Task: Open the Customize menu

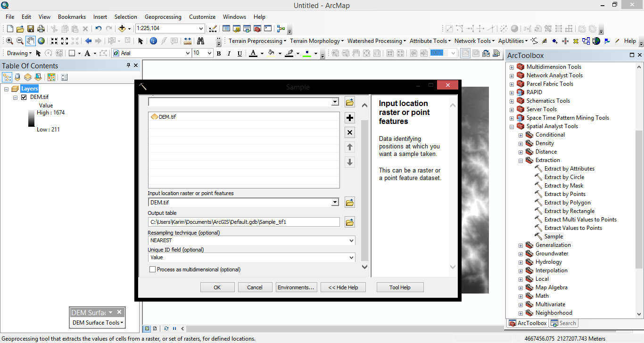Action: 202,17
